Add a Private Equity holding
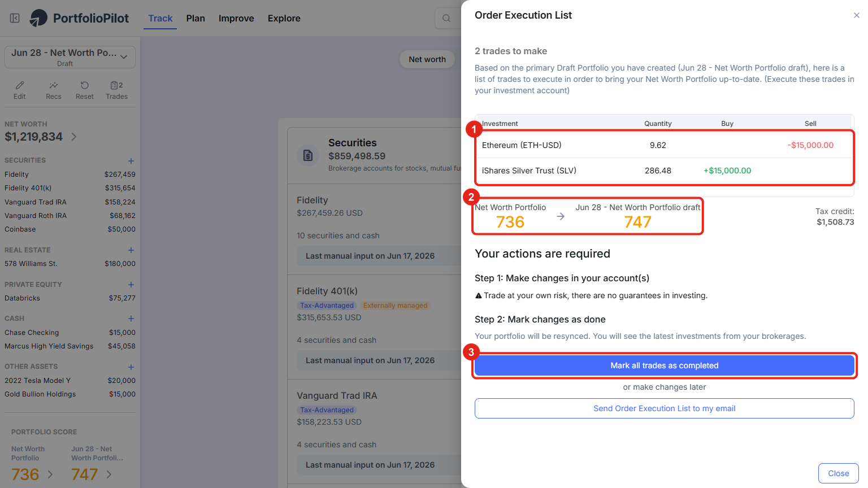This screenshot has width=868, height=488. point(131,285)
